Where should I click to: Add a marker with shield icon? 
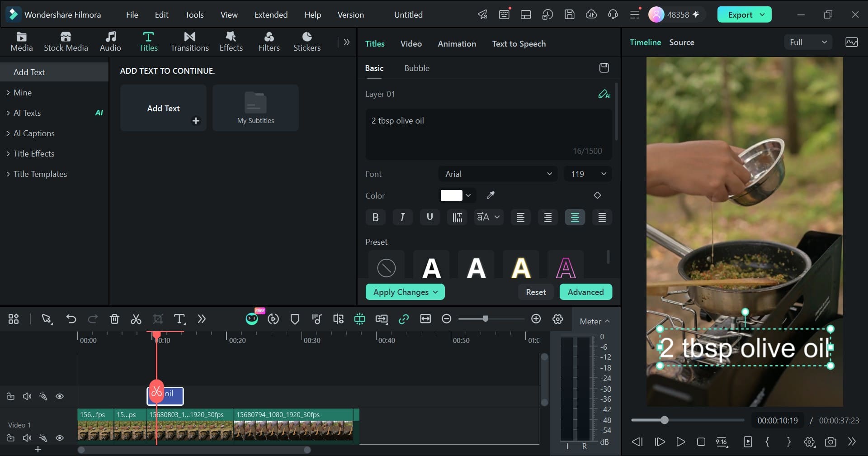295,319
